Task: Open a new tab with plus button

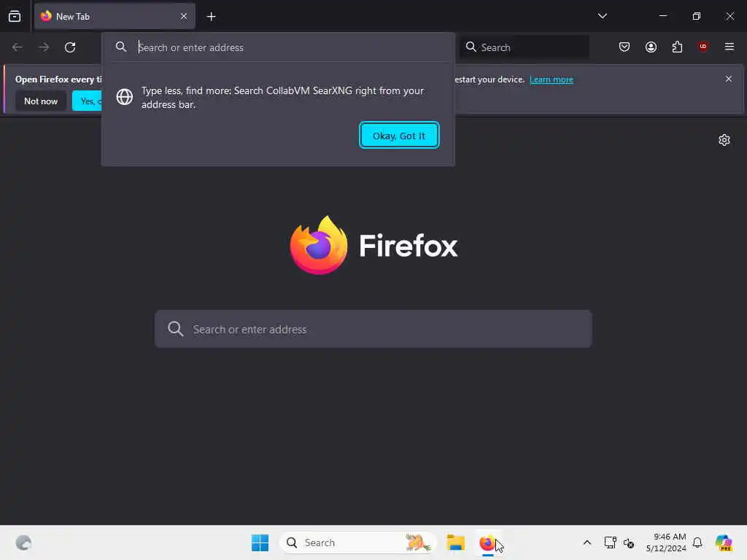Action: tap(211, 17)
